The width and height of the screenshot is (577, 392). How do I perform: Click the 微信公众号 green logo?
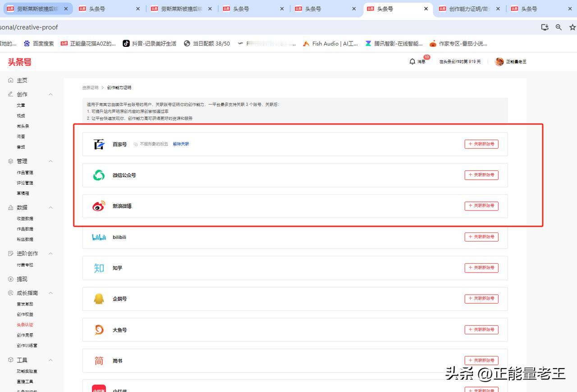point(99,175)
